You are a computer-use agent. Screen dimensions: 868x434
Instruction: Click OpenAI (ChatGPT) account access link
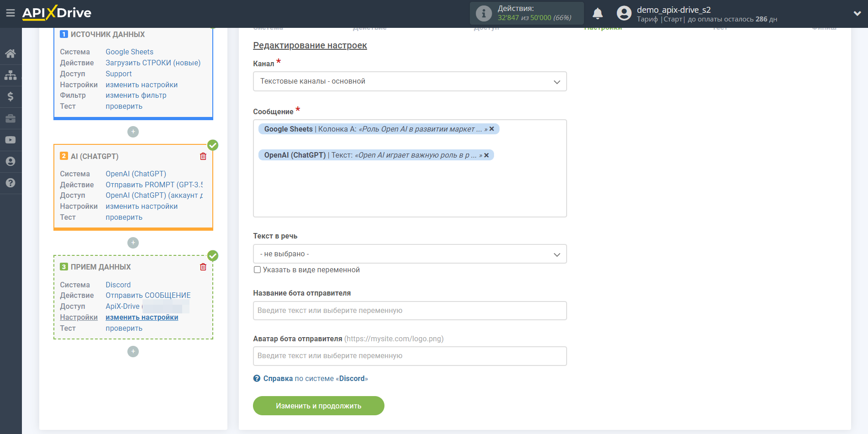pyautogui.click(x=154, y=195)
